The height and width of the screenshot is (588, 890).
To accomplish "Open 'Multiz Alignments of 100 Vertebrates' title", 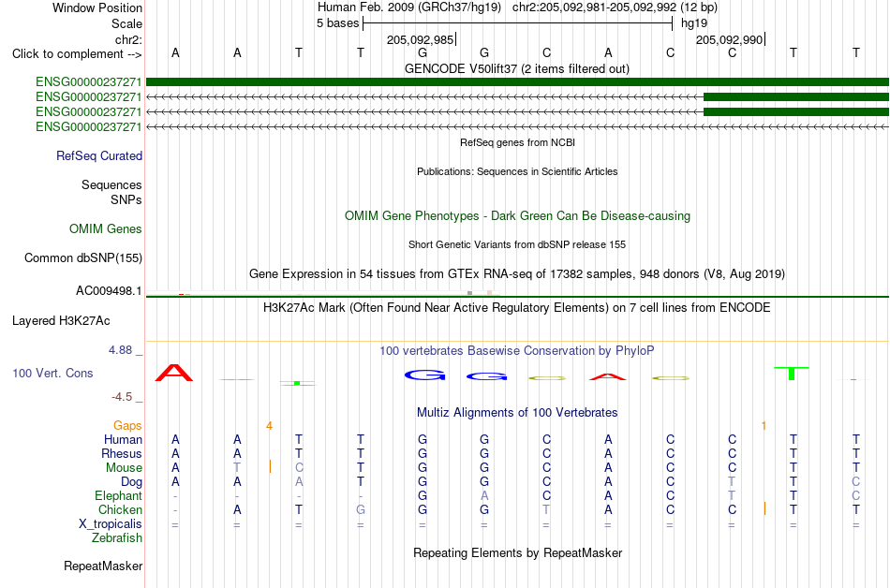I will click(517, 413).
